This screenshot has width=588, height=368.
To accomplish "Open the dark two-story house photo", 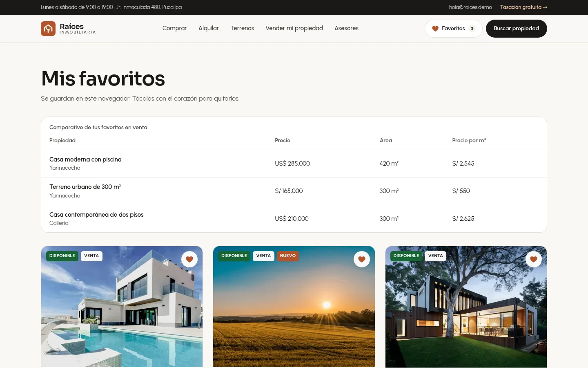I will (x=466, y=307).
